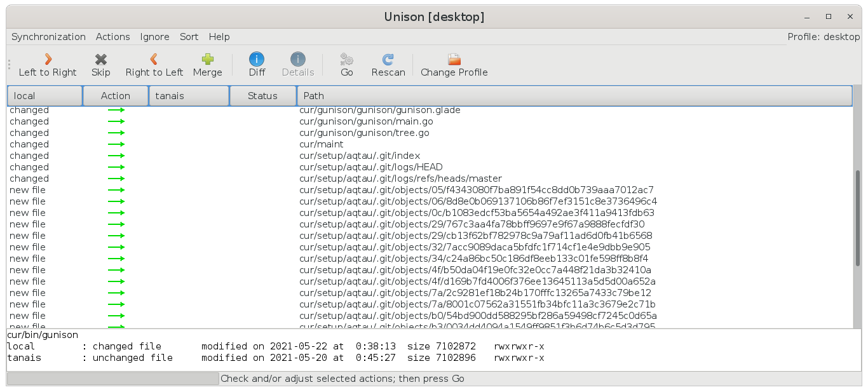
Task: Click green arrow in the cur/maint row
Action: (x=116, y=144)
